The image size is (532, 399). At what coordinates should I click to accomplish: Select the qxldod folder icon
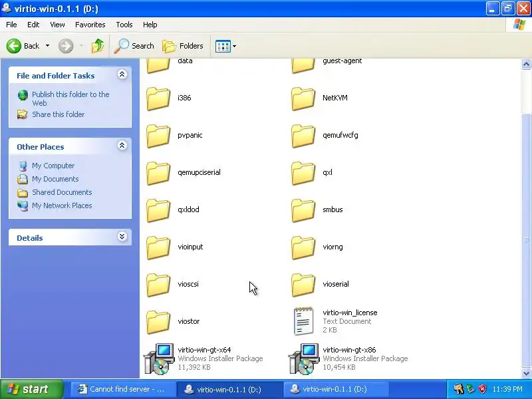158,210
